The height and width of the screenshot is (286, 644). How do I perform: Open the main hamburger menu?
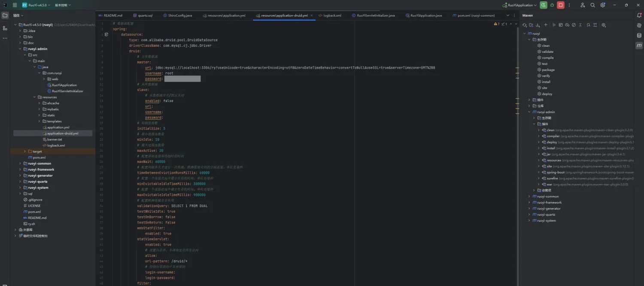click(15, 5)
